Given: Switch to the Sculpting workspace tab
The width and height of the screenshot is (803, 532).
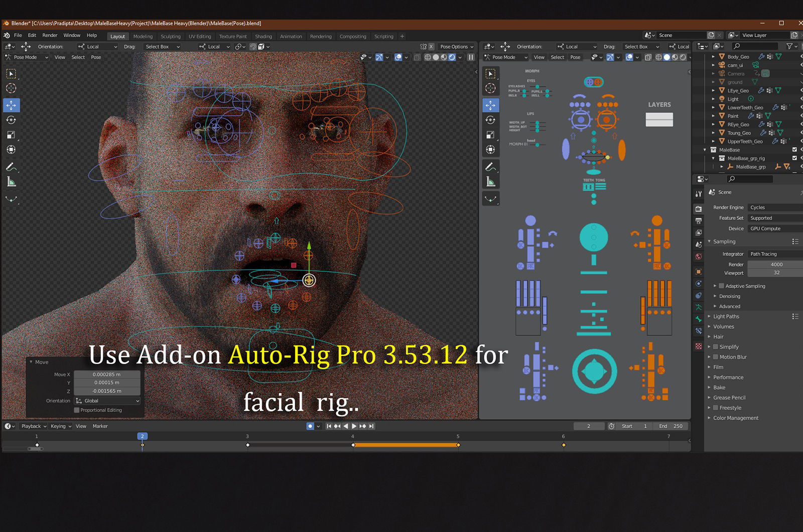Looking at the screenshot, I should [171, 36].
